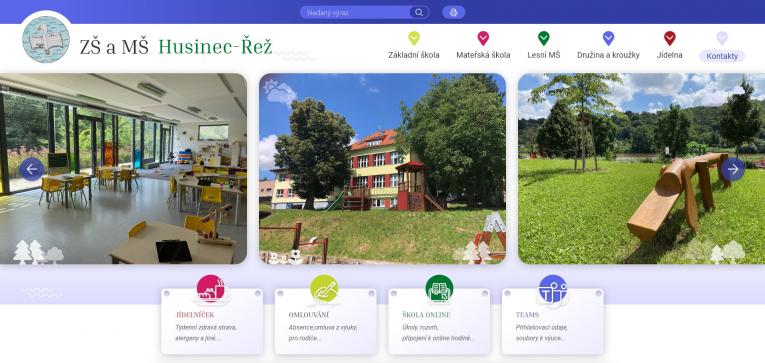
Task: Select the school building photo
Action: click(x=382, y=168)
